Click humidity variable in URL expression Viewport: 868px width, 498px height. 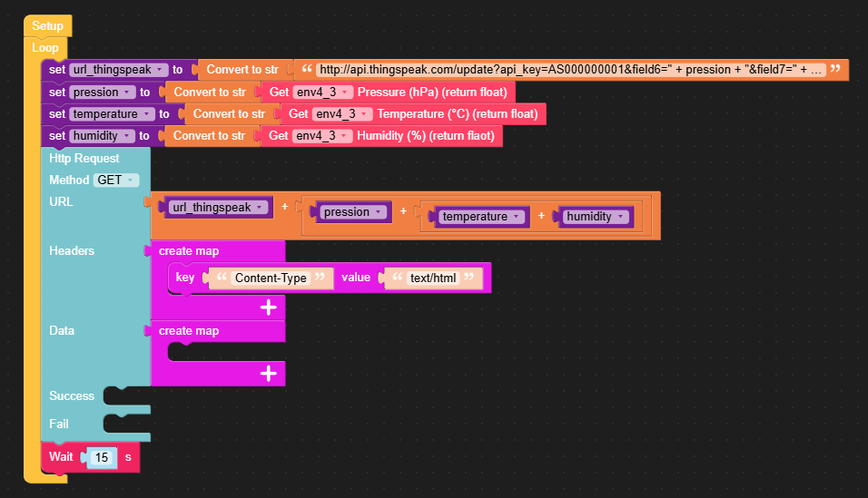pos(596,217)
